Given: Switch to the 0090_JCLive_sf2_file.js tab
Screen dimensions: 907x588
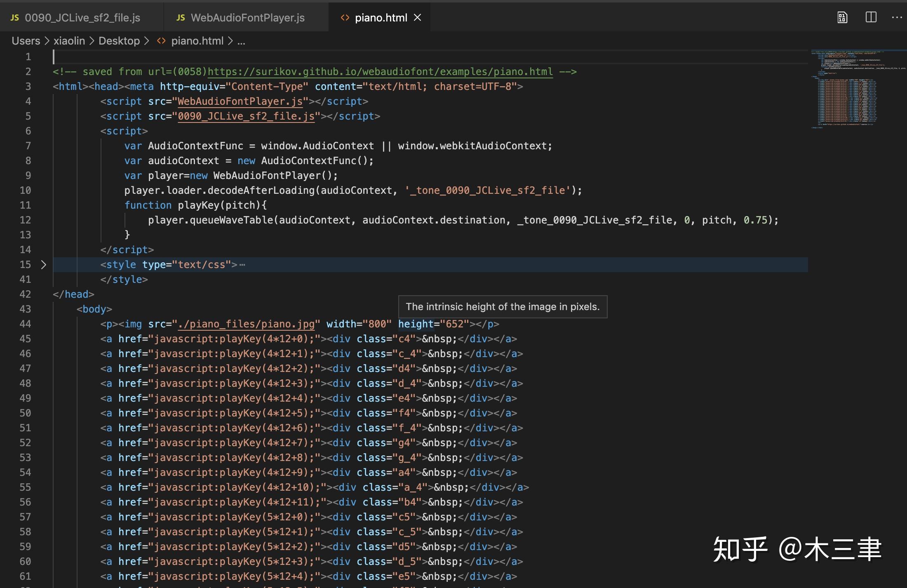Looking at the screenshot, I should 82,17.
